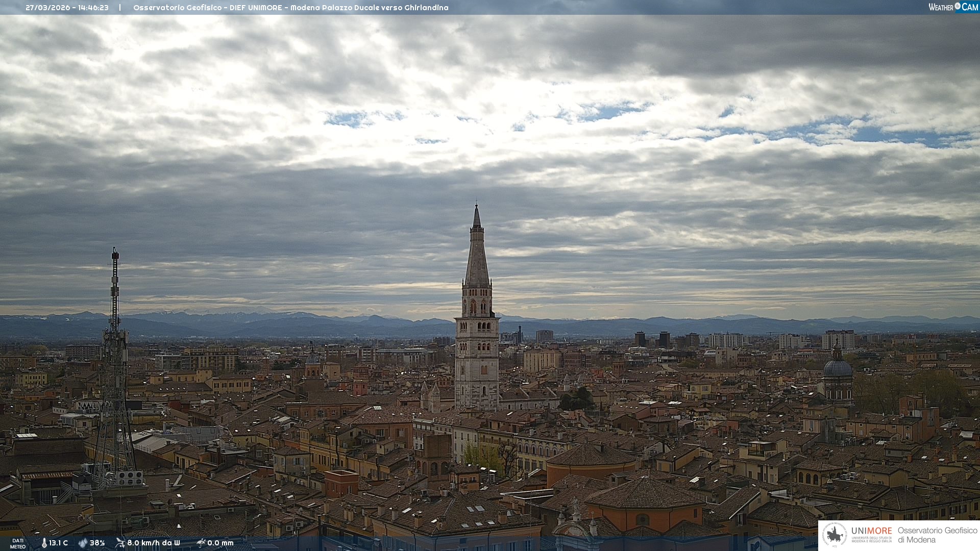Click the humidity water drops icon
Image resolution: width=980 pixels, height=551 pixels.
pyautogui.click(x=83, y=543)
